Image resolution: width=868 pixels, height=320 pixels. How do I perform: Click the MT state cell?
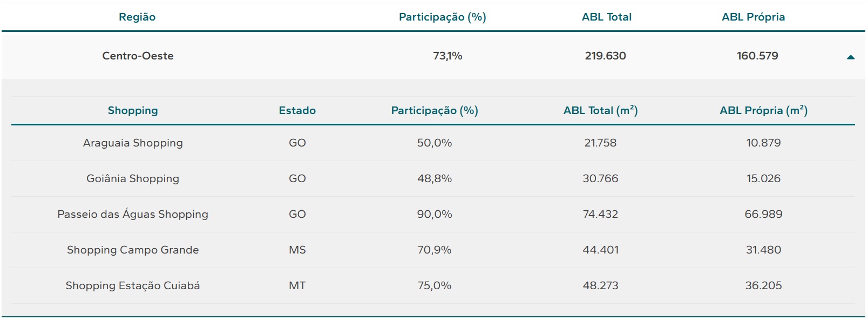pyautogui.click(x=297, y=285)
